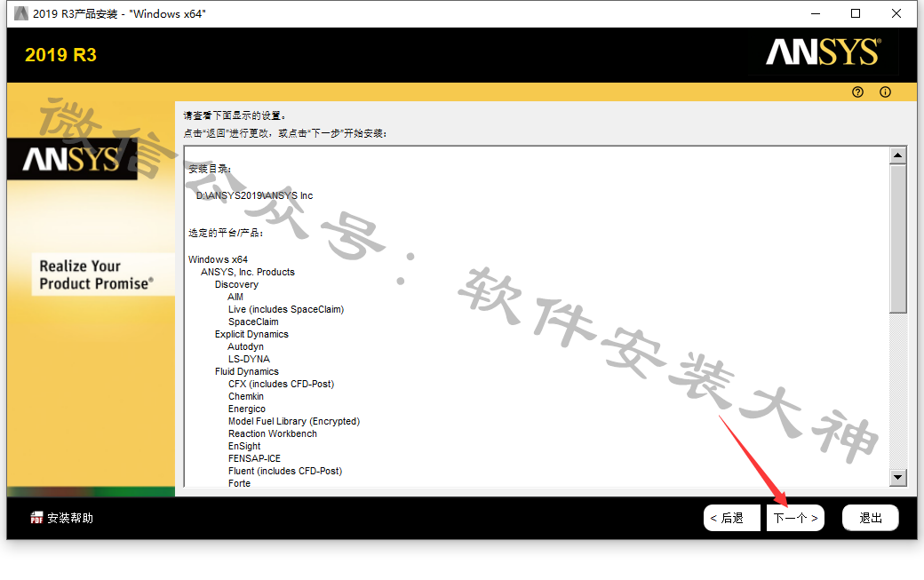Click the scrollbar up arrow
924x580 pixels.
[x=898, y=155]
